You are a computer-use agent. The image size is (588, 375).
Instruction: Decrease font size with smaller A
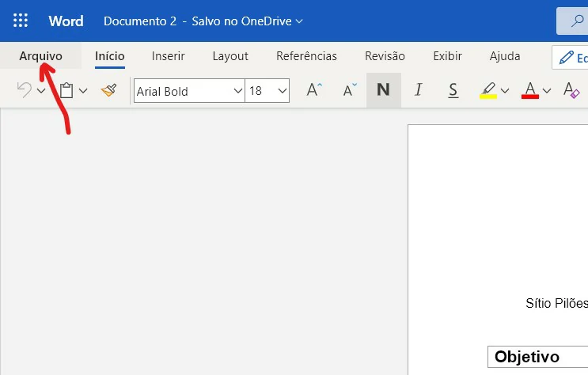point(350,90)
